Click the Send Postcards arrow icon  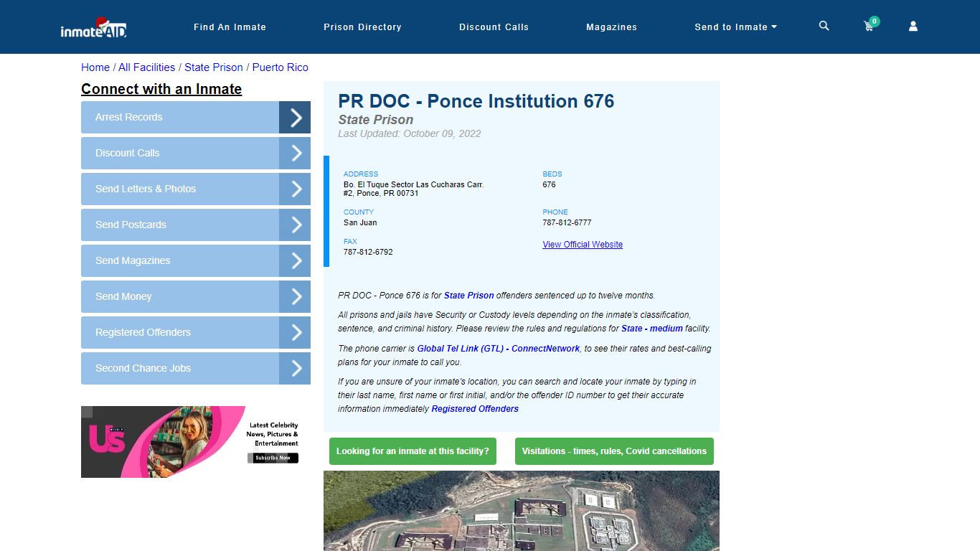click(295, 225)
